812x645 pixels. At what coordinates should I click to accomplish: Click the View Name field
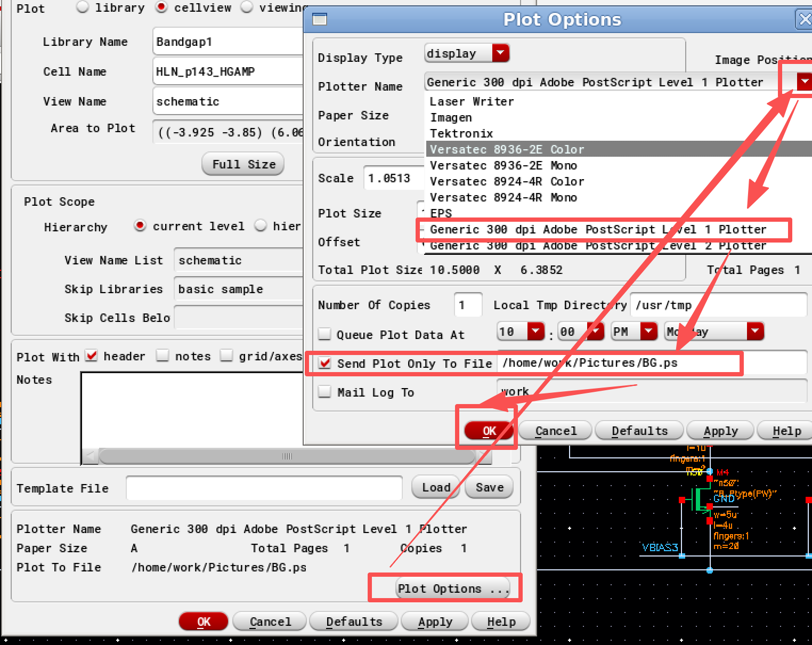point(228,101)
